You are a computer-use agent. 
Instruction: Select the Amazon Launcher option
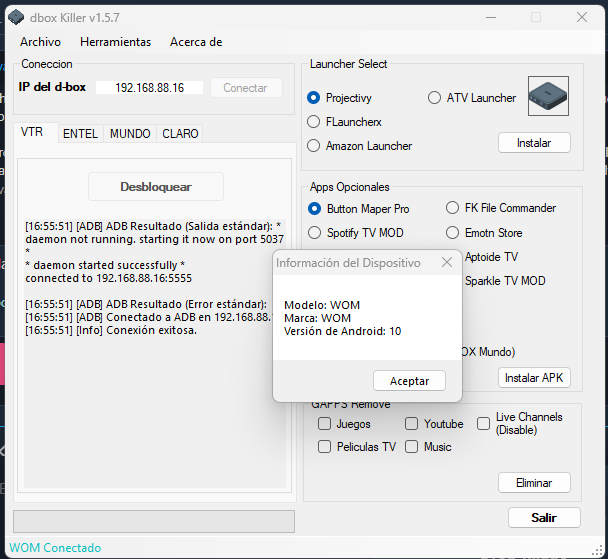(x=359, y=146)
